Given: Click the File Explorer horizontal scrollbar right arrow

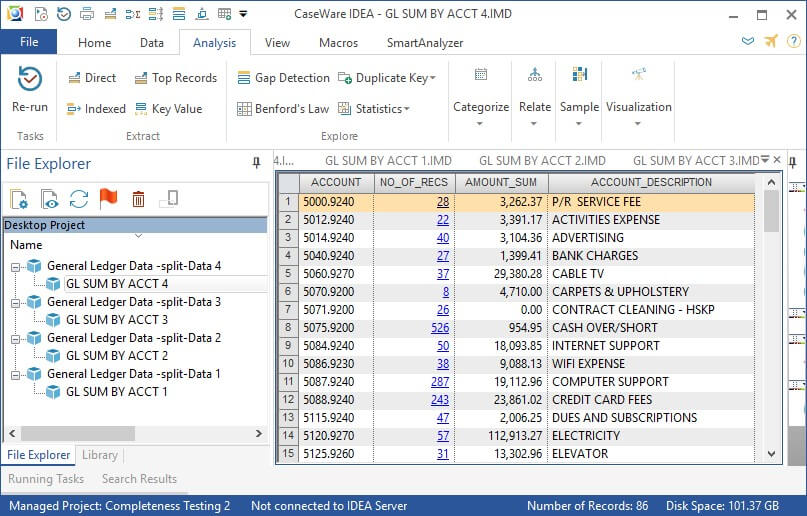Looking at the screenshot, I should pos(259,434).
